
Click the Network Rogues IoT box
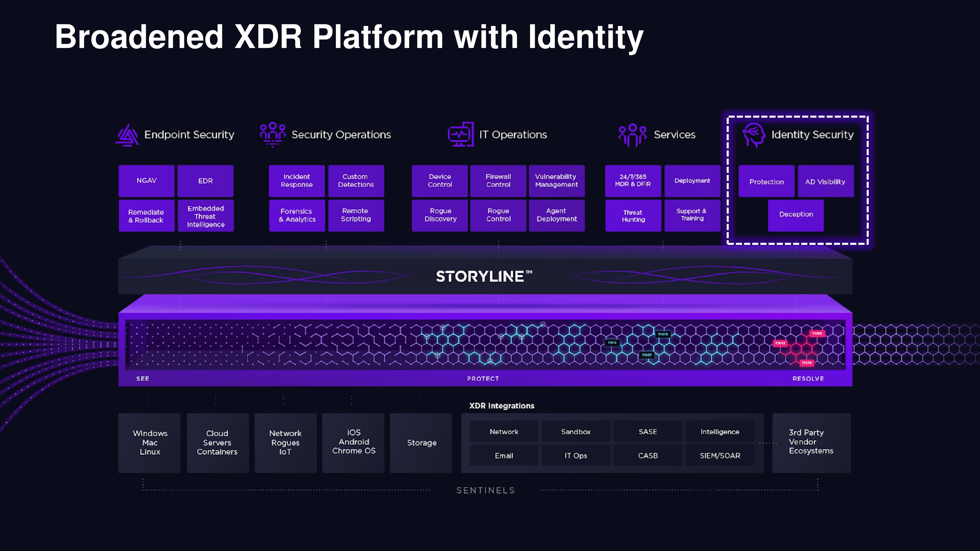tap(285, 443)
